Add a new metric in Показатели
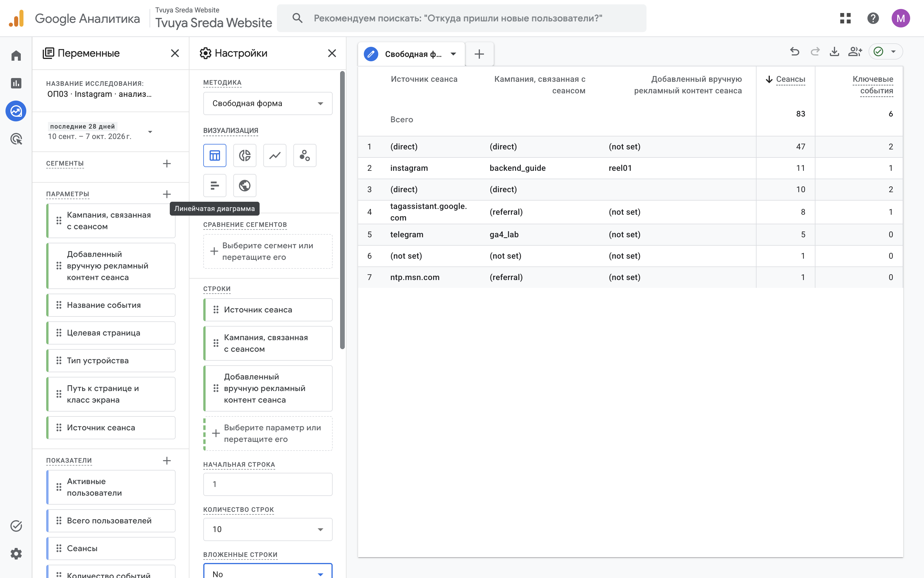The width and height of the screenshot is (924, 578). [x=167, y=461]
